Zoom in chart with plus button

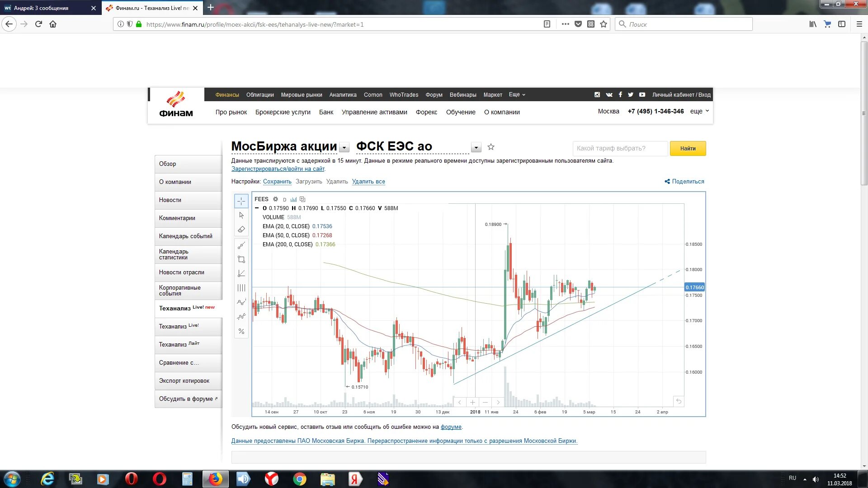pos(472,402)
